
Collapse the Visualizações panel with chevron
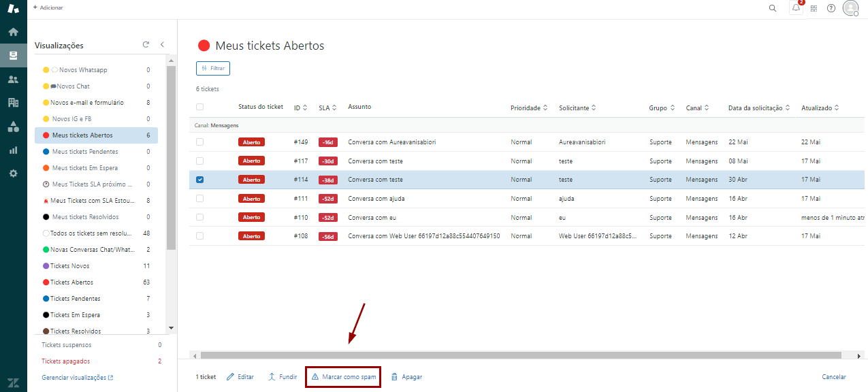(162, 45)
